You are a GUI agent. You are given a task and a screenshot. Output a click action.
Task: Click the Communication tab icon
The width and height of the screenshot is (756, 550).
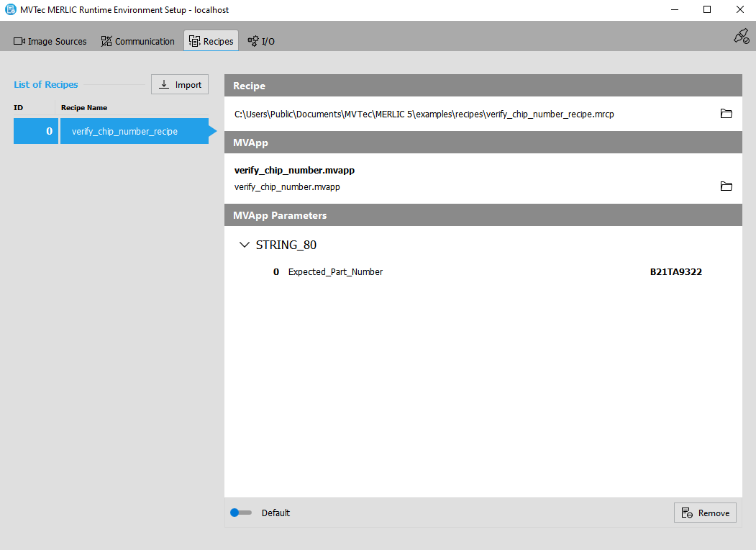coord(106,42)
